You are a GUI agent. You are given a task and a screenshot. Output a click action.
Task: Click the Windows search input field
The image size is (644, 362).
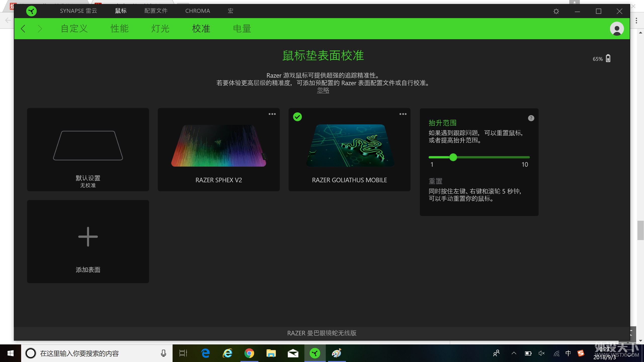point(97,353)
